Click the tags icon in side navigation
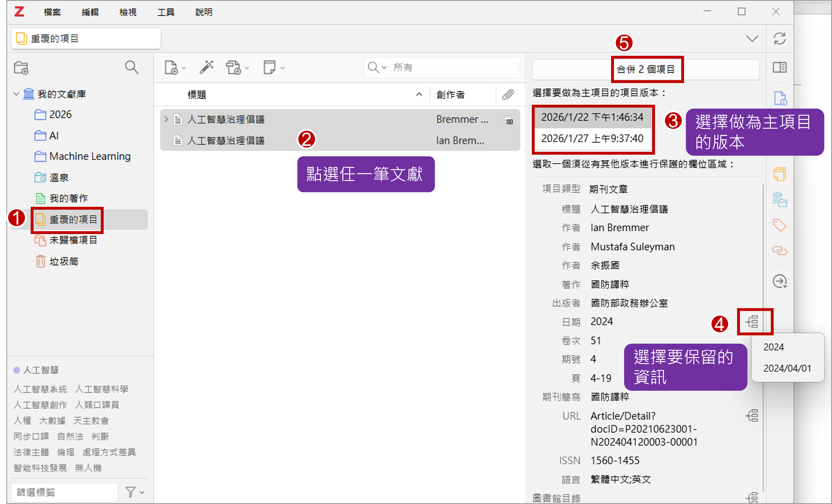Screen dimensions: 832x504 coord(779,225)
